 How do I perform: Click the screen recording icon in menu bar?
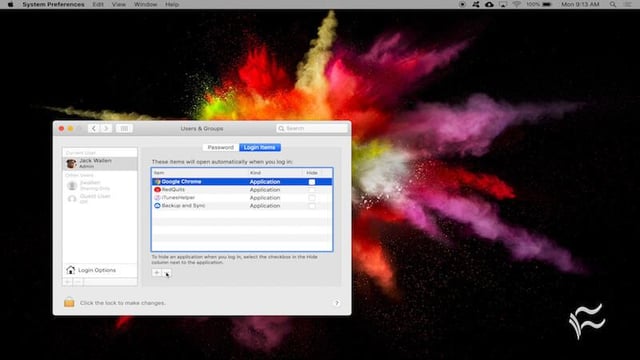point(462,4)
